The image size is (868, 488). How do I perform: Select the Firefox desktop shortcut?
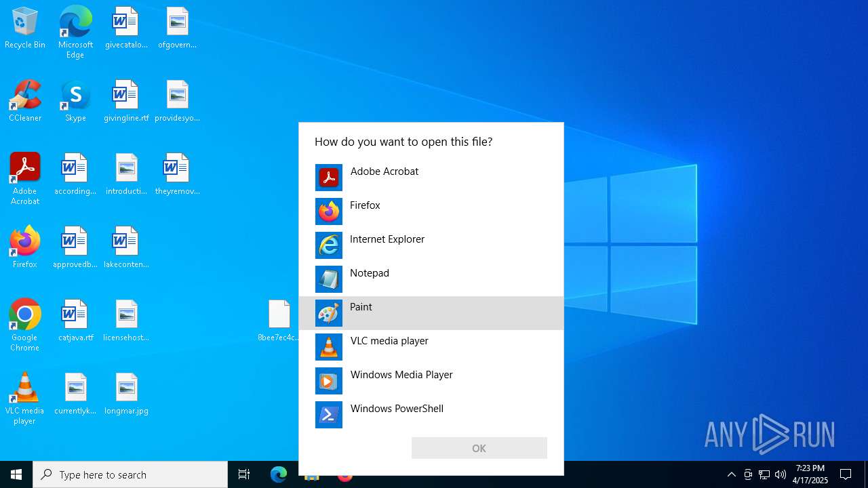[25, 248]
